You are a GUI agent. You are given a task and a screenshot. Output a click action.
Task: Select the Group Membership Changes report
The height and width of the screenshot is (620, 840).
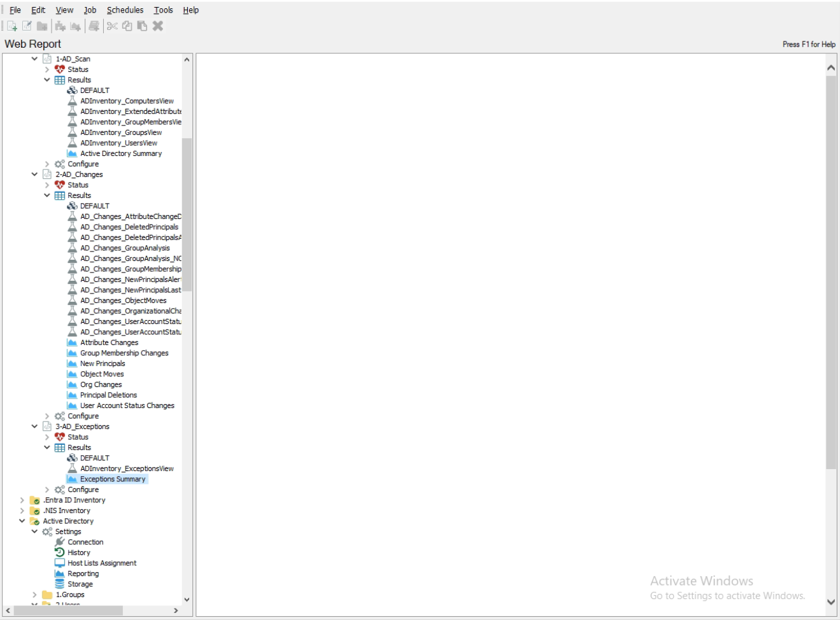124,353
